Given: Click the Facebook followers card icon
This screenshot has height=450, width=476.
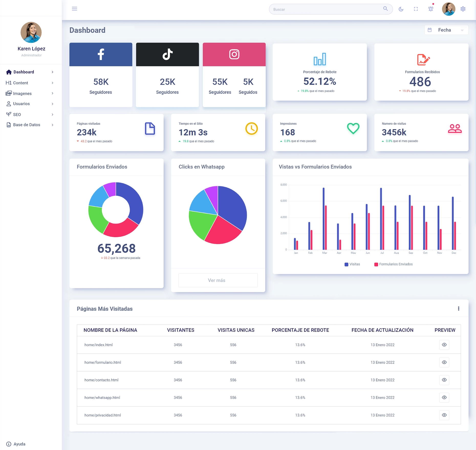Looking at the screenshot, I should point(101,54).
